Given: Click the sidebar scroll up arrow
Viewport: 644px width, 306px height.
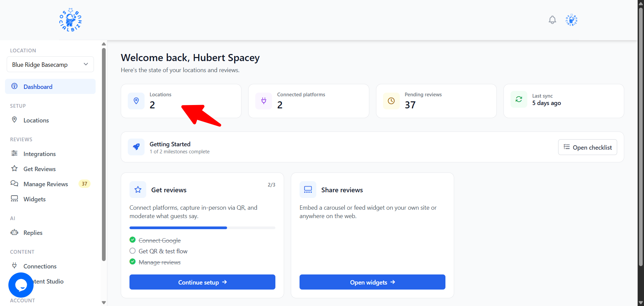Looking at the screenshot, I should (x=104, y=44).
